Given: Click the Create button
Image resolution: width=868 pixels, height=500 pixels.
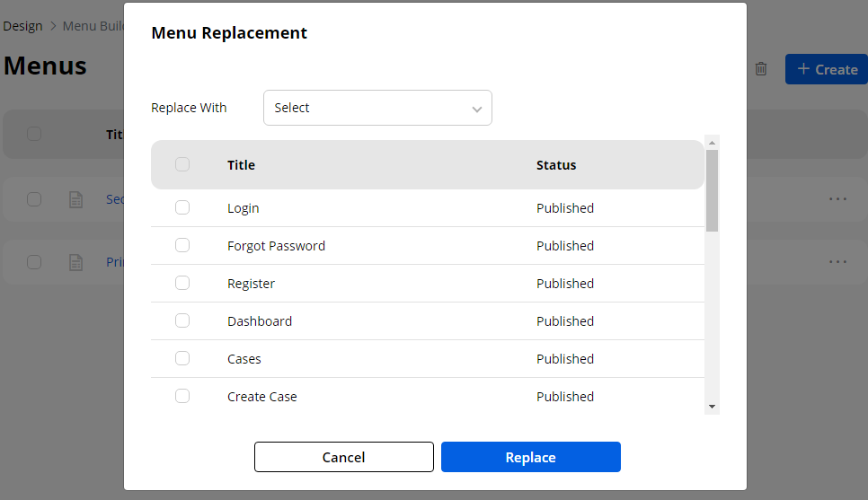Looking at the screenshot, I should 827,69.
